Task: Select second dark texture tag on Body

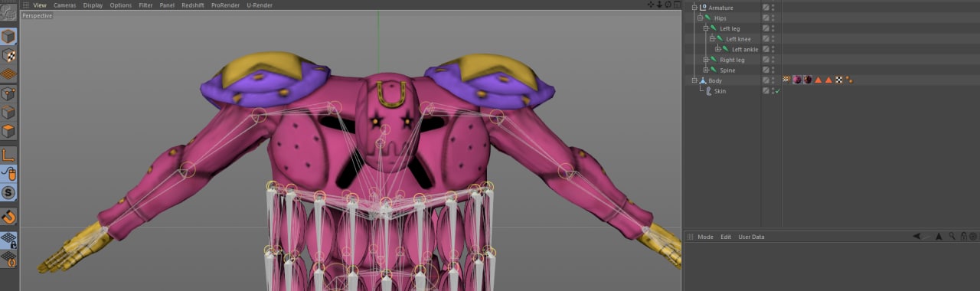Action: tap(807, 80)
